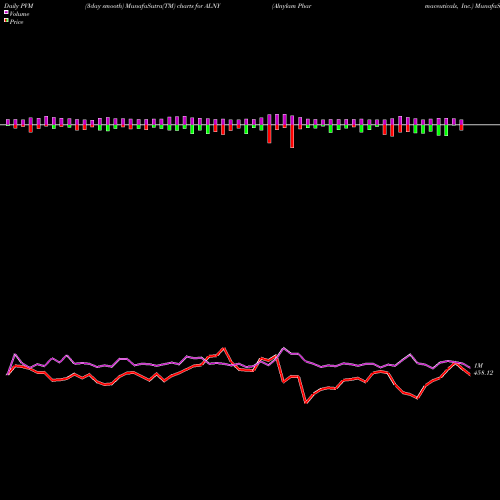Viewport: 500px width, 500px height.
Task: Select the 'Price' legend label
Action: (16, 22)
